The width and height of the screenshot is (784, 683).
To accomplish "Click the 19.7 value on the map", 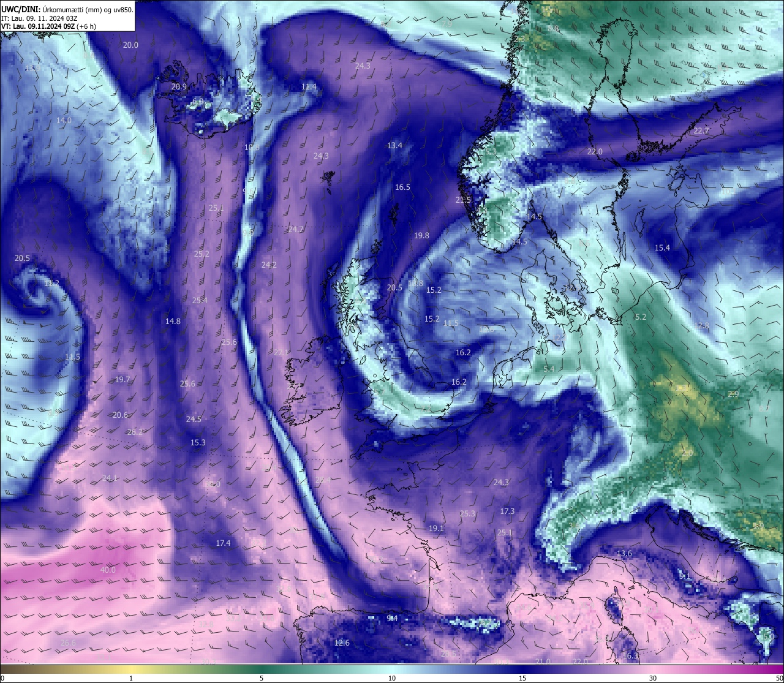I will click(123, 380).
